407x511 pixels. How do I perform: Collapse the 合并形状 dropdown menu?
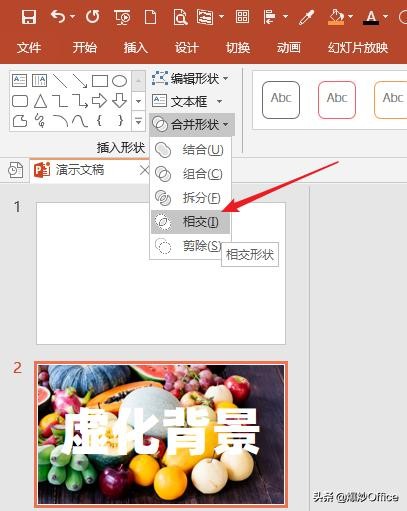tap(192, 124)
